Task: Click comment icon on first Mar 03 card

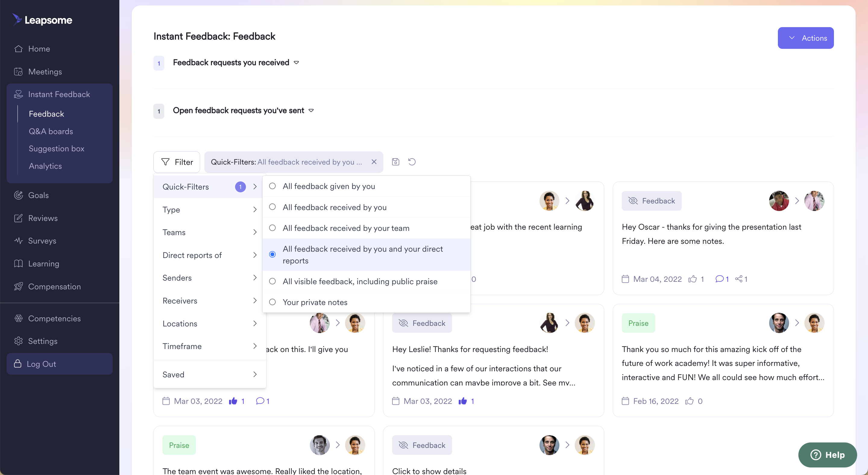Action: (260, 401)
